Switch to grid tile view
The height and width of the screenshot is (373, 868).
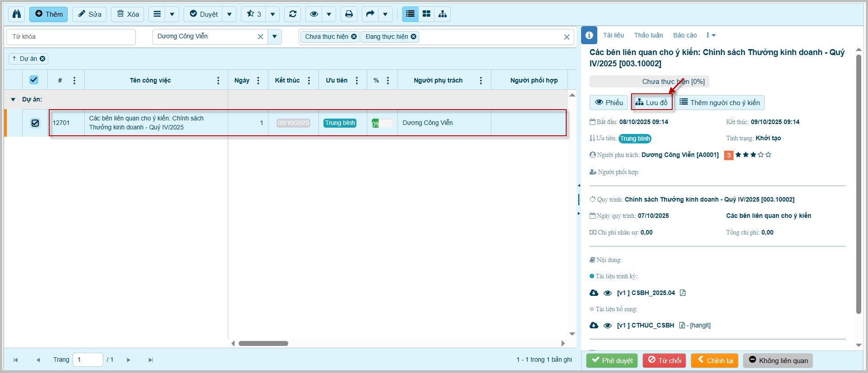[x=426, y=14]
